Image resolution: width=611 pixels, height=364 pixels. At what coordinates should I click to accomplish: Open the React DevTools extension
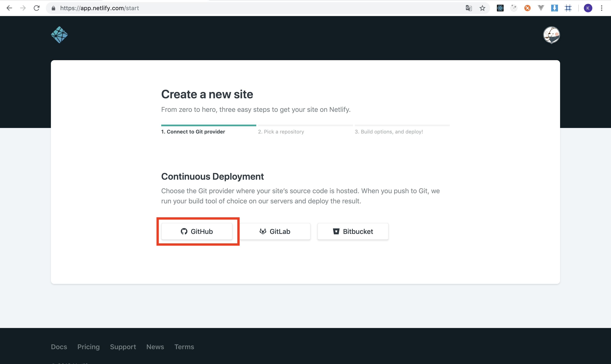click(x=500, y=8)
